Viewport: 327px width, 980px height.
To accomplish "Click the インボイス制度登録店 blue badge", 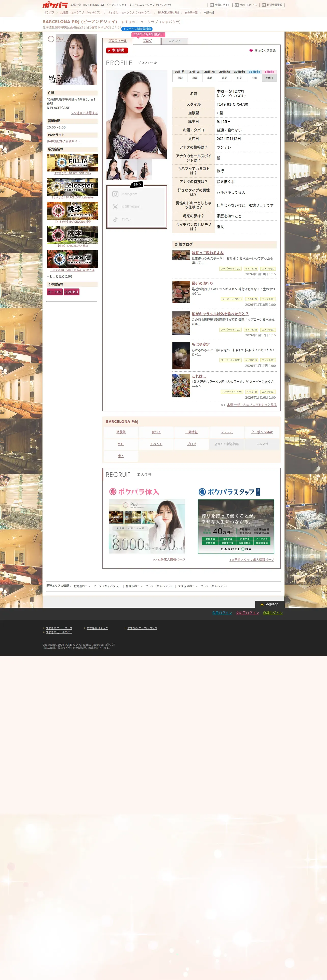I will click(137, 29).
